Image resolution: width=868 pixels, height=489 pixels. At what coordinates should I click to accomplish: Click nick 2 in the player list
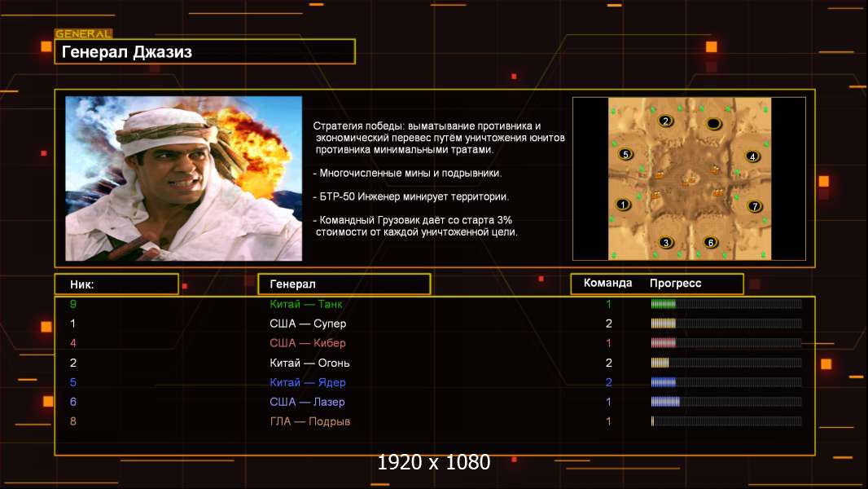click(73, 363)
